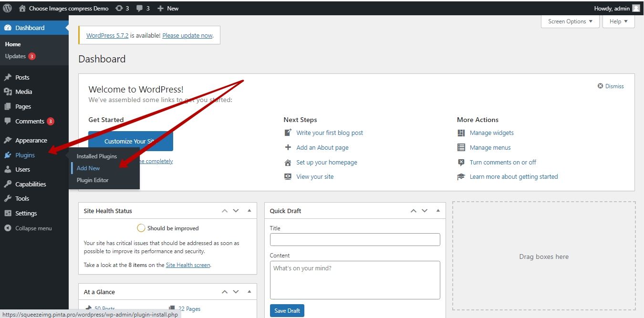Click the Dismiss X icon
Viewport: 644px width, 318px height.
(600, 86)
